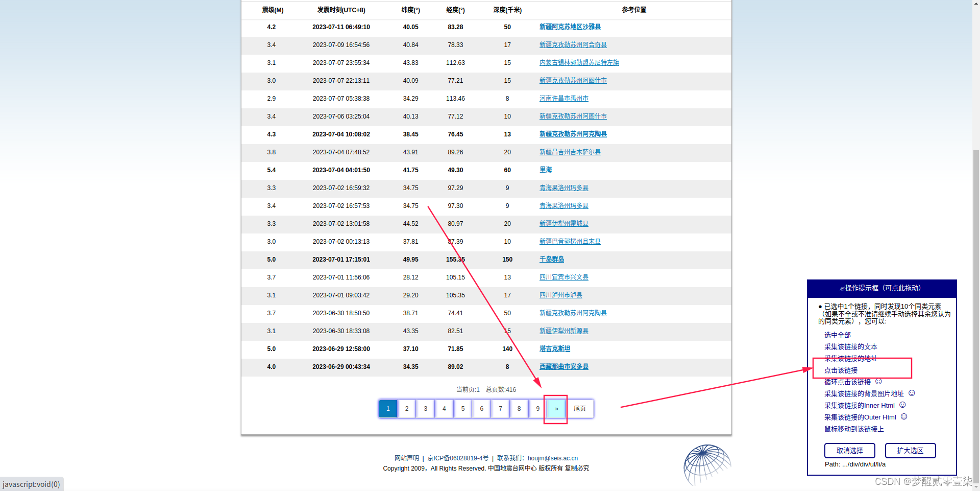Click the 参考位置 column header
The width and height of the screenshot is (980, 491).
pos(634,10)
